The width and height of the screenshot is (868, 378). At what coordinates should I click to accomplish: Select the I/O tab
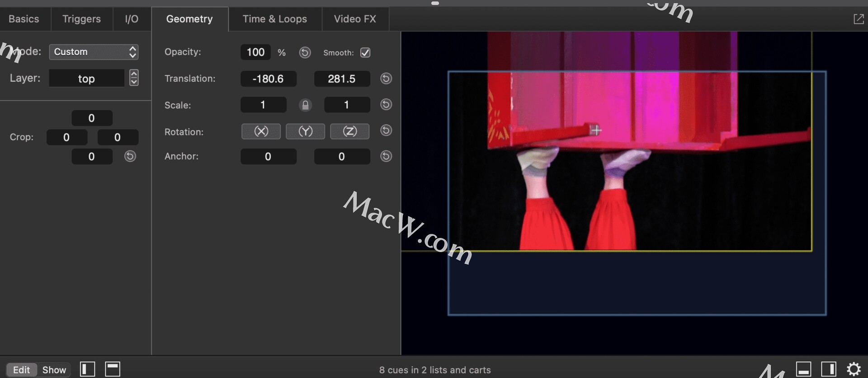[x=132, y=19]
